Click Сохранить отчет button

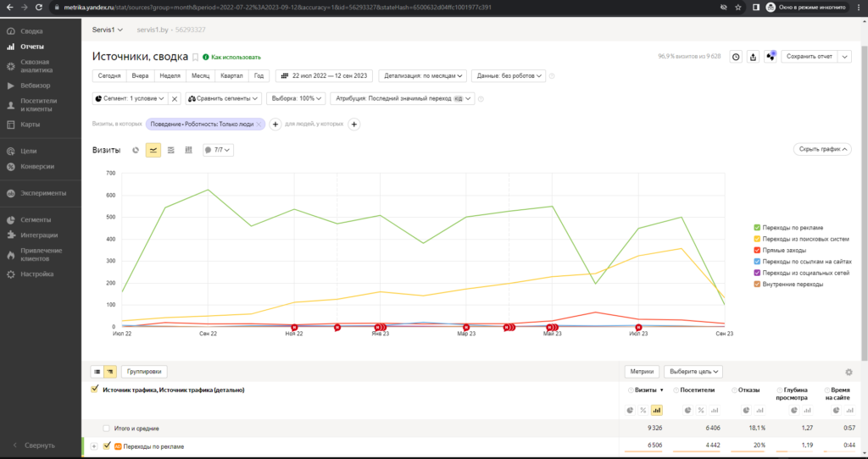pyautogui.click(x=810, y=57)
